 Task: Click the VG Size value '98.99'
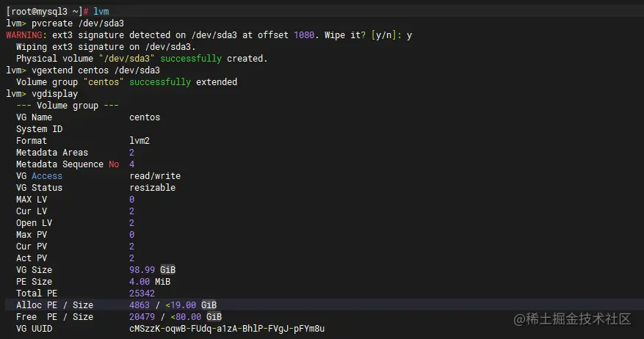142,269
